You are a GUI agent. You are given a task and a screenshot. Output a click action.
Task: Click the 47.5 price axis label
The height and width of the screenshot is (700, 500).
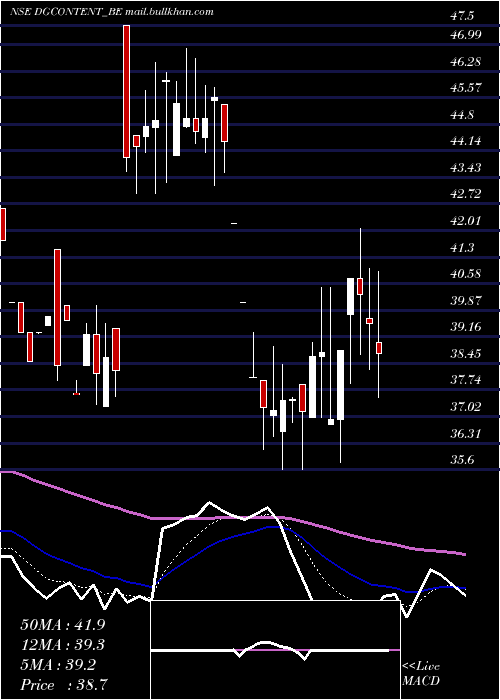462,17
